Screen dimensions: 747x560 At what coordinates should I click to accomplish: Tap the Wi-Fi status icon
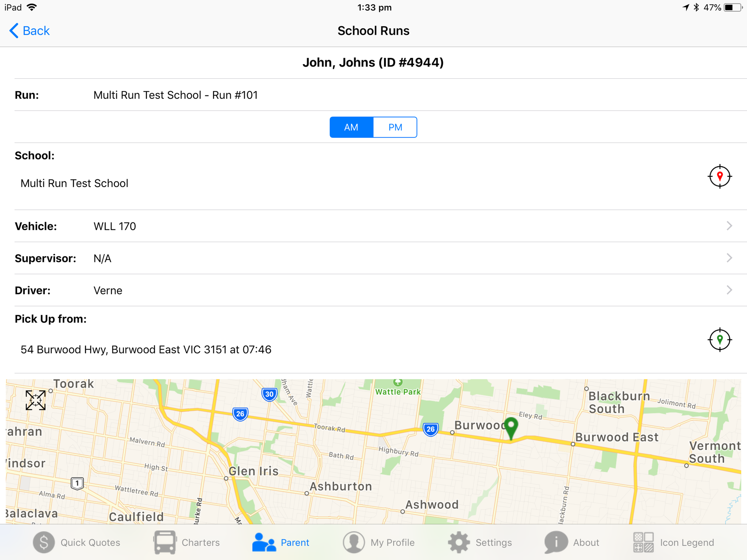[x=31, y=7]
